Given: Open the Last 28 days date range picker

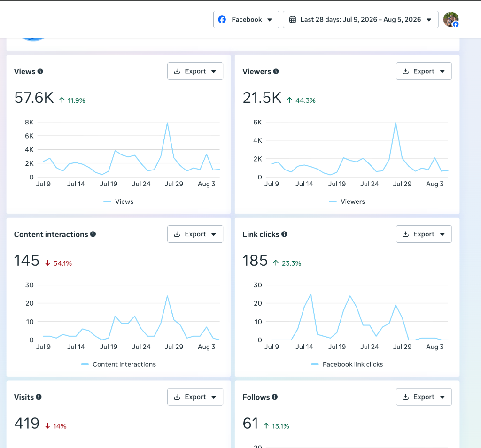Looking at the screenshot, I should pos(360,20).
